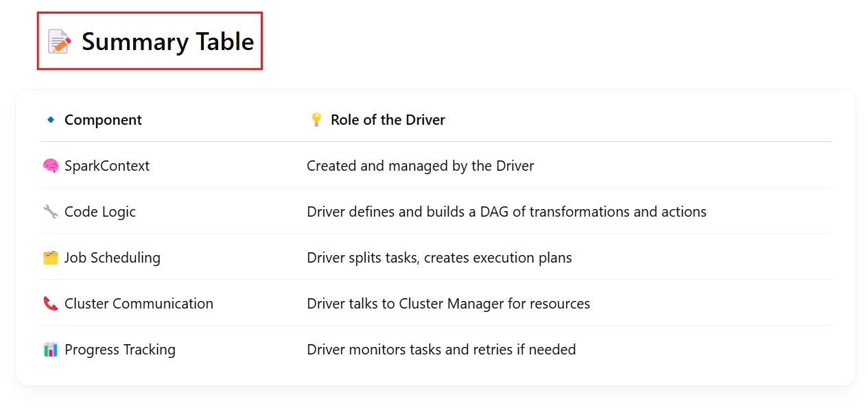Image resolution: width=868 pixels, height=410 pixels.
Task: Click the DAG of transformations description
Action: 506,212
